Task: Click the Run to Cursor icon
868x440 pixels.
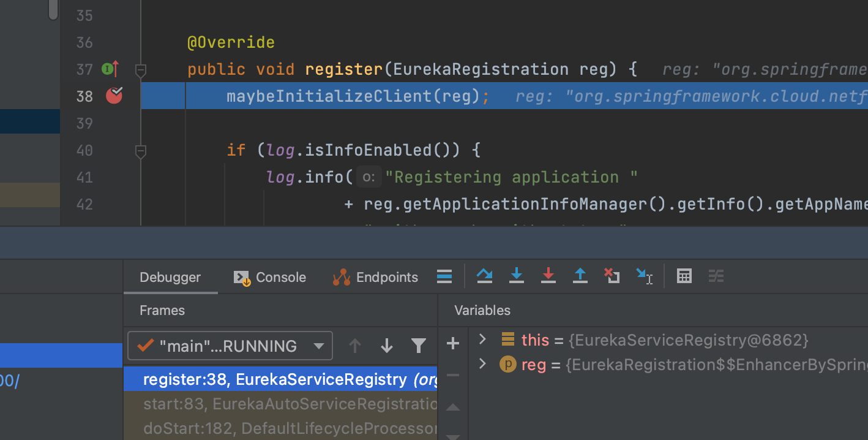Action: (x=644, y=276)
